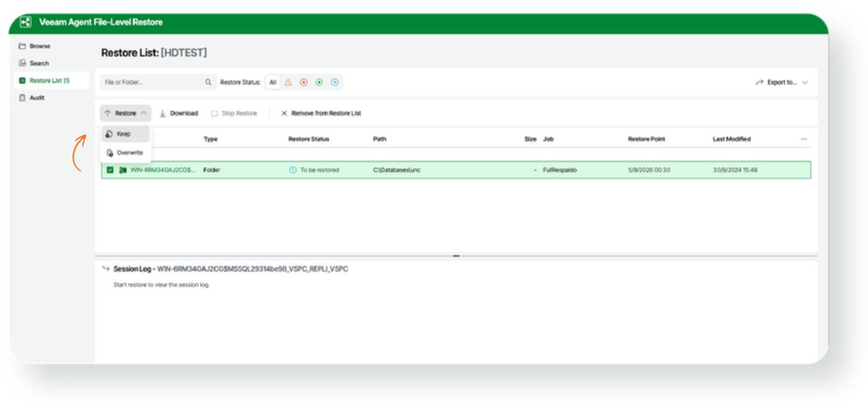Click the panel splitter handle above Session Log
The height and width of the screenshot is (414, 868).
pos(456,255)
